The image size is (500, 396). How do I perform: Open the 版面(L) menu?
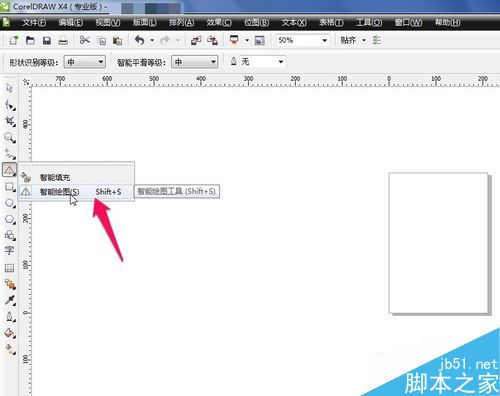[x=145, y=23]
